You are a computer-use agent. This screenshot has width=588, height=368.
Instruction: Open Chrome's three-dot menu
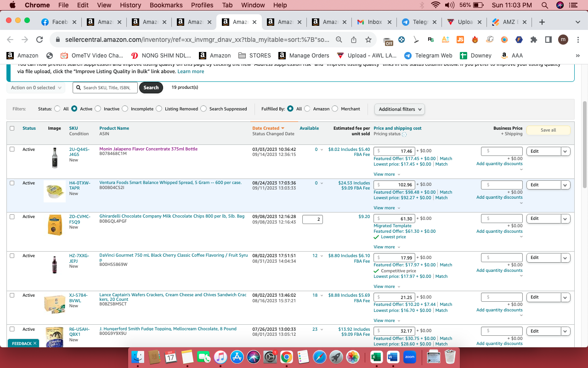tap(578, 40)
